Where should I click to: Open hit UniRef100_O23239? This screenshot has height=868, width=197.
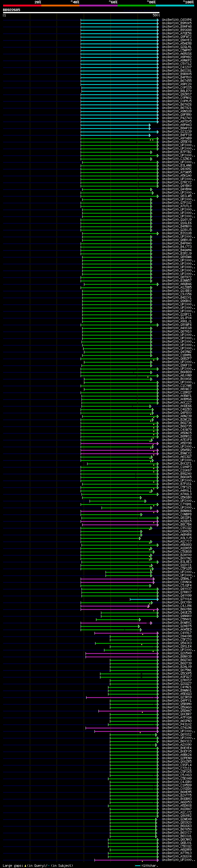pyautogui.click(x=177, y=132)
